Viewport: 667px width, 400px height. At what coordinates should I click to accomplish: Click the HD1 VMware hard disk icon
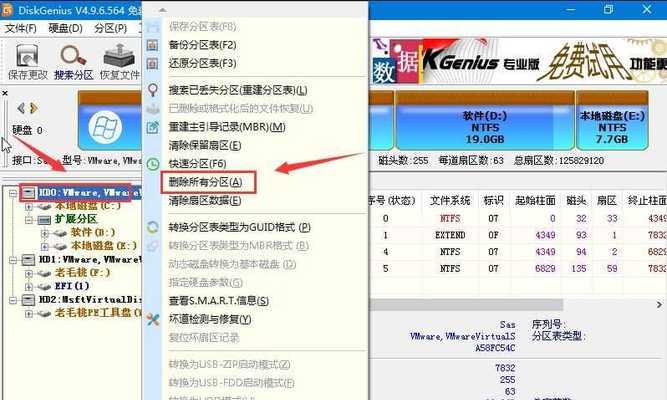[x=28, y=260]
